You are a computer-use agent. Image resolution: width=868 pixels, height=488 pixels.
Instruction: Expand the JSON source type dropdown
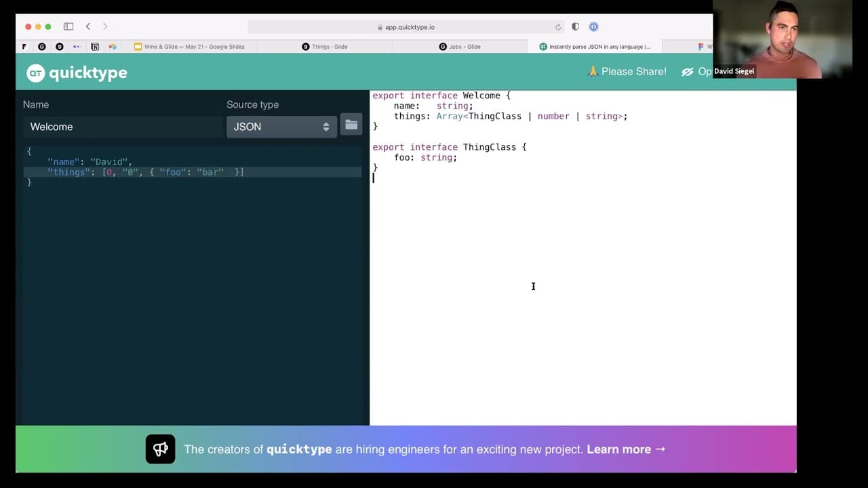(x=281, y=127)
